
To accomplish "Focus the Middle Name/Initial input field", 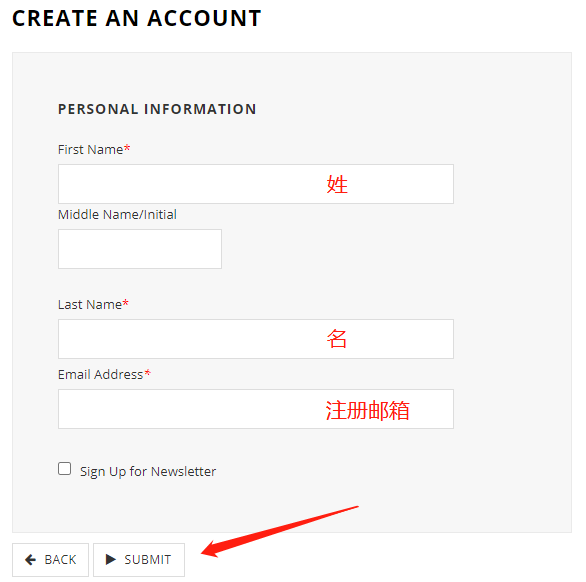I will pos(140,249).
